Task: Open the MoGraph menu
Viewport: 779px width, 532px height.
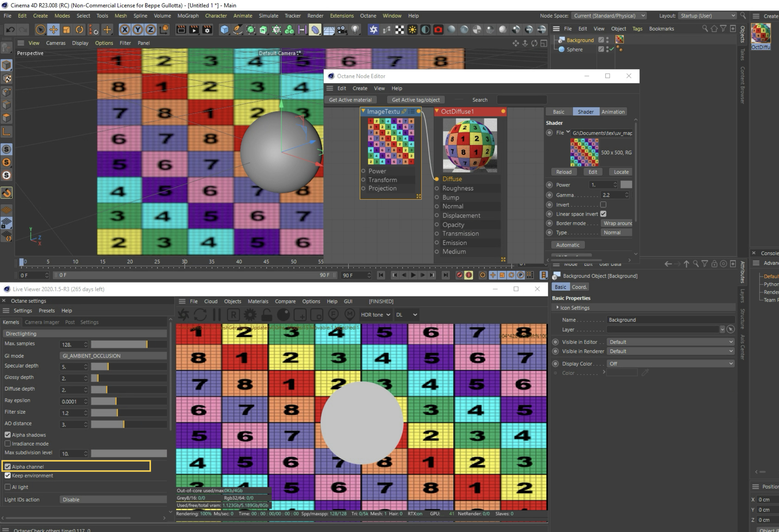Action: click(x=188, y=16)
